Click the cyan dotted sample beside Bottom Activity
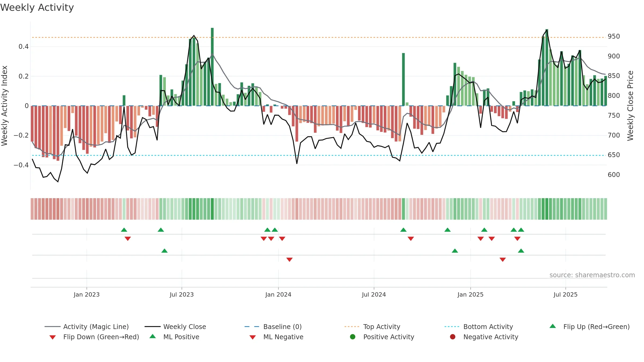 452,327
